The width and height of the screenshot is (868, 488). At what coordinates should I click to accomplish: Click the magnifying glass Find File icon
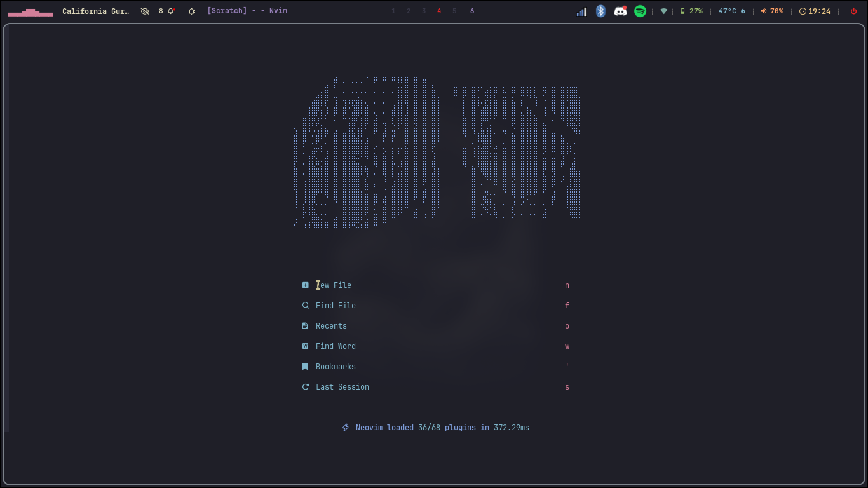(306, 305)
